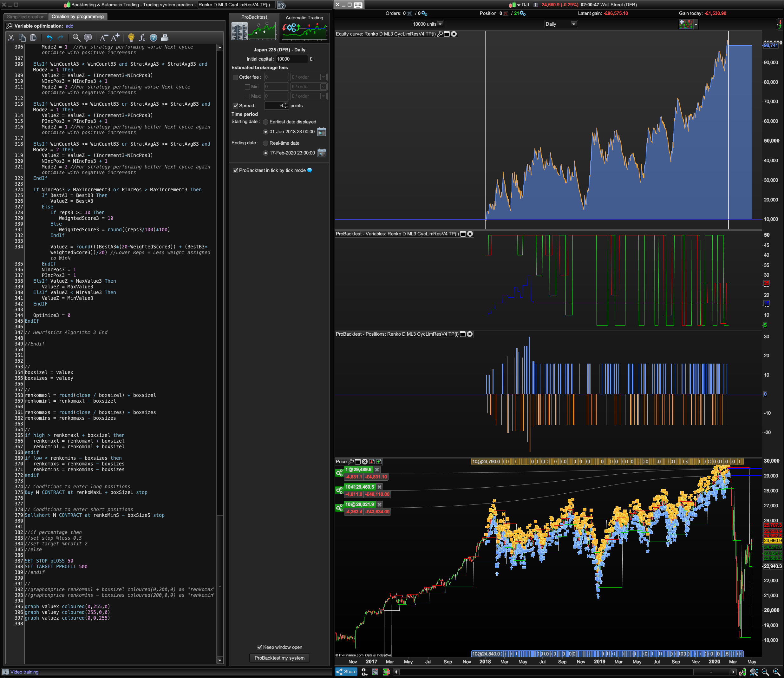Click the cut scissors icon

tap(11, 37)
